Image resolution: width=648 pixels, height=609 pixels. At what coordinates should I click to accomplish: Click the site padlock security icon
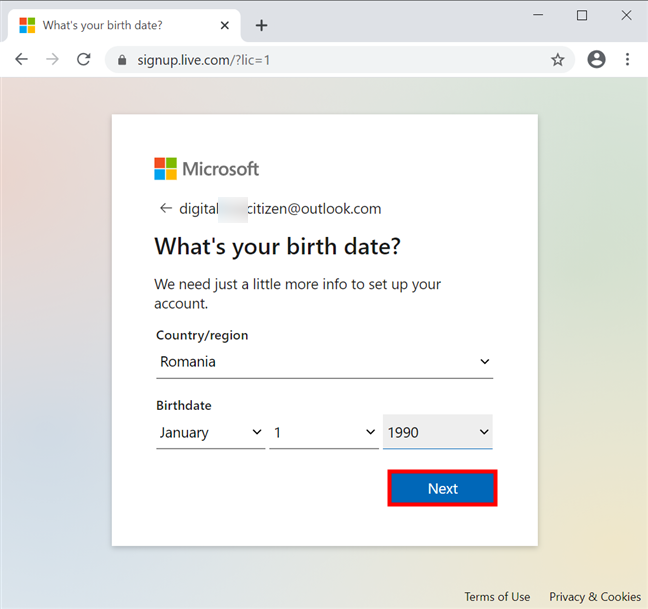pyautogui.click(x=123, y=60)
